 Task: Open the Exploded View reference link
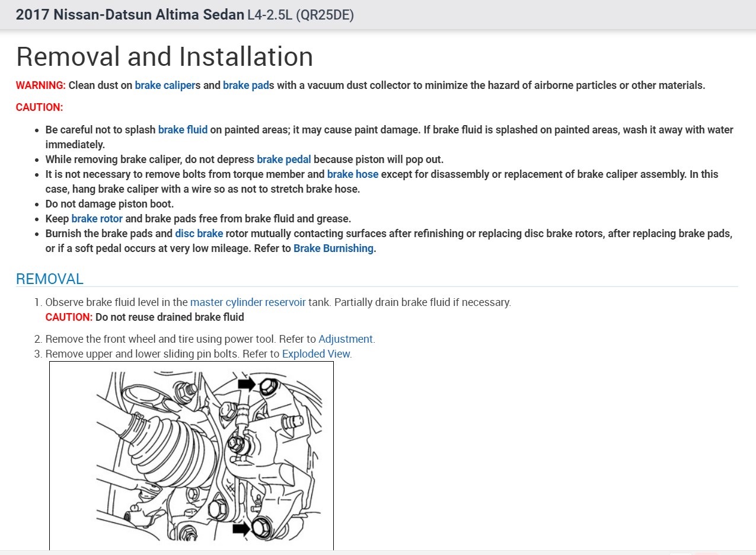point(316,354)
